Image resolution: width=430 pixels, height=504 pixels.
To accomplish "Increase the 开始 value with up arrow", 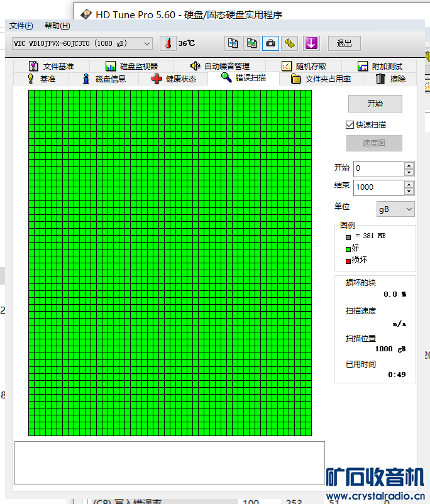I will coord(409,165).
